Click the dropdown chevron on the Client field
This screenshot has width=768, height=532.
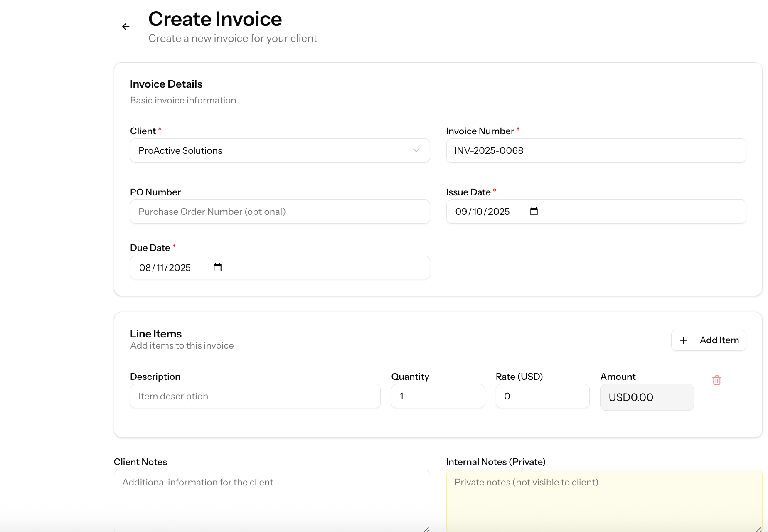click(416, 150)
